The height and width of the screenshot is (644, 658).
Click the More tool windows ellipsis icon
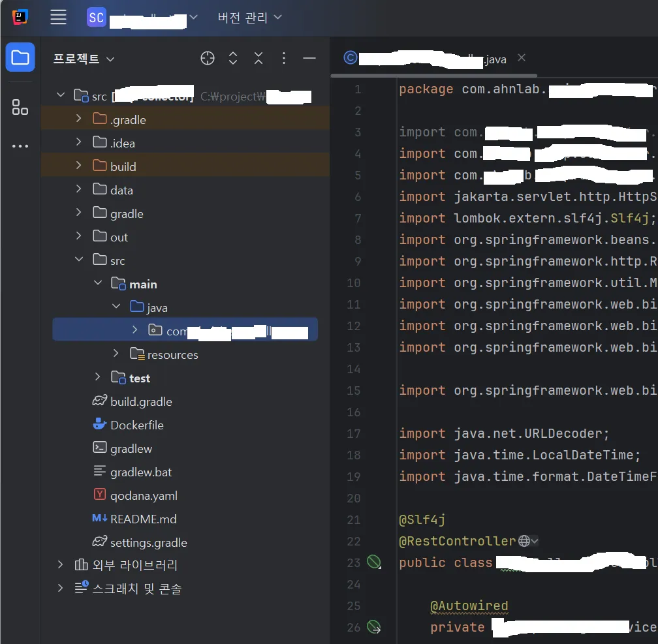point(20,146)
